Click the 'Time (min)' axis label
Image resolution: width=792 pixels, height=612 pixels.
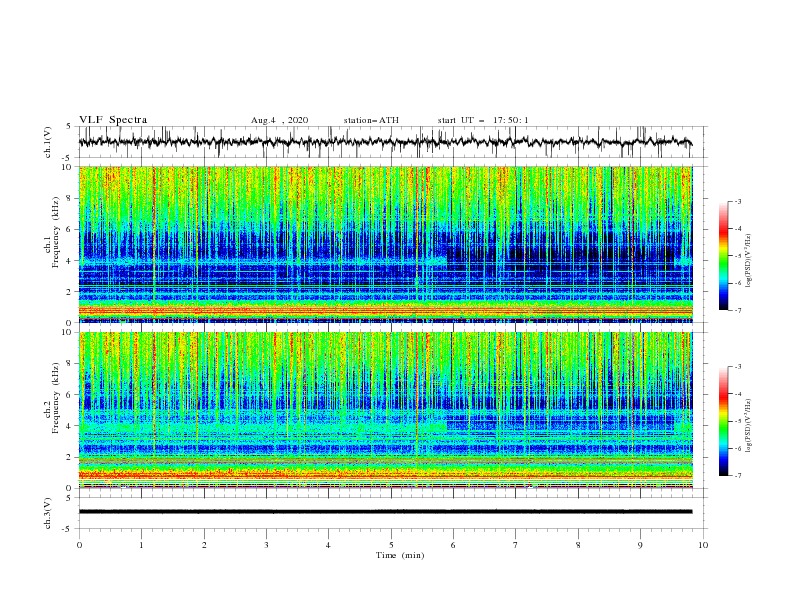[400, 555]
